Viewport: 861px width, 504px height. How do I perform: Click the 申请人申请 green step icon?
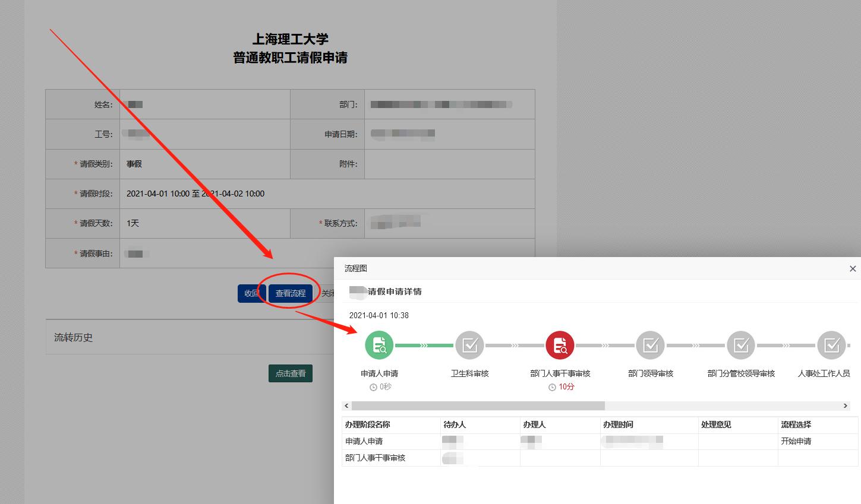(x=380, y=345)
